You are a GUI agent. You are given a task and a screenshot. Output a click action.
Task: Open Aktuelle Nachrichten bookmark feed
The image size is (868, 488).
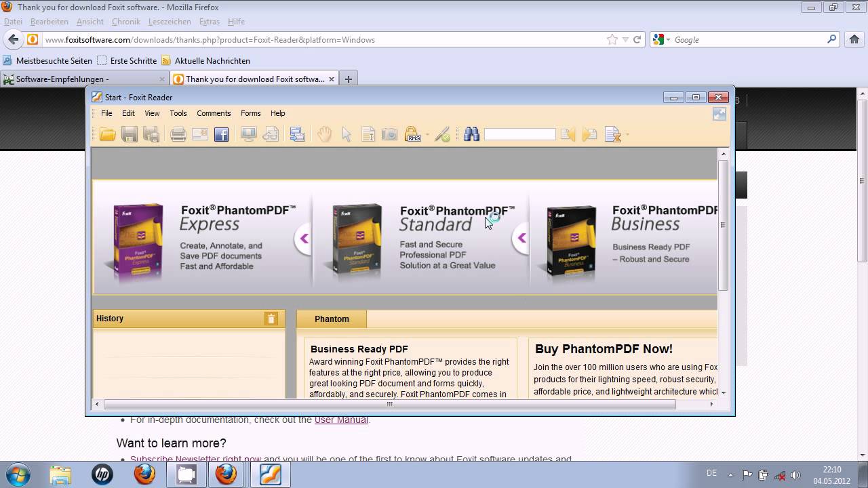(206, 60)
